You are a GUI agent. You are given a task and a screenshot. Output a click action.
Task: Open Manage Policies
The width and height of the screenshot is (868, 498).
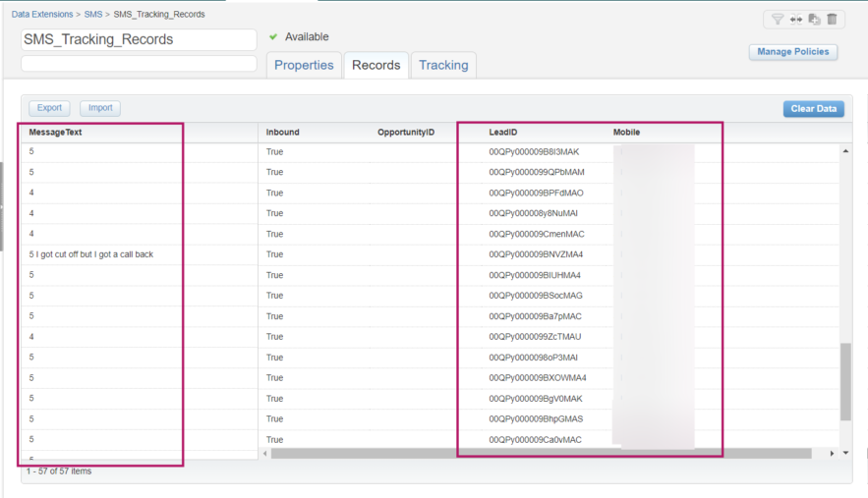[x=792, y=52]
